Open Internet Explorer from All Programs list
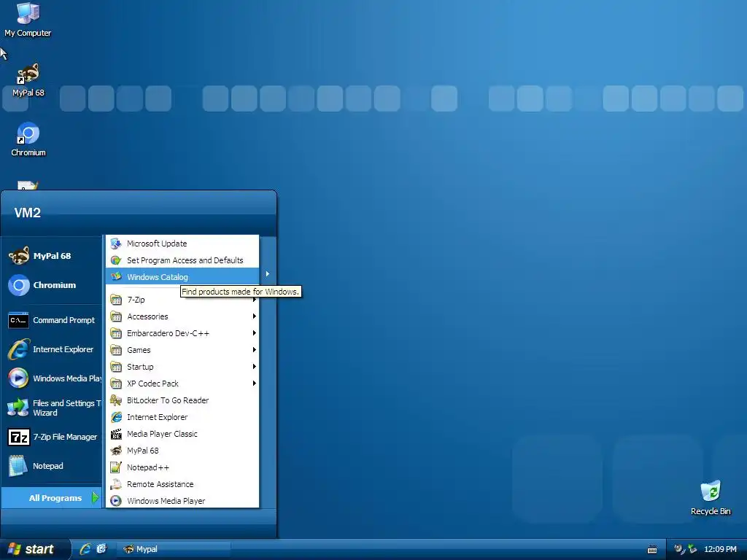 (182, 417)
